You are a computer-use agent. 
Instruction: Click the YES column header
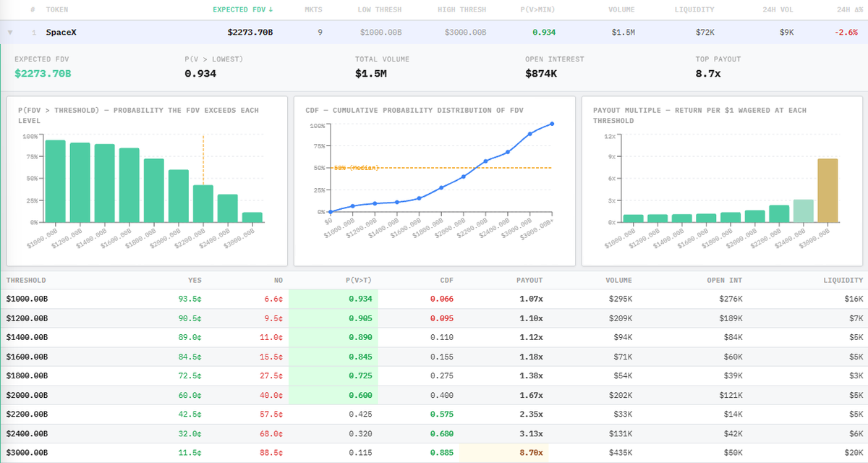[194, 280]
